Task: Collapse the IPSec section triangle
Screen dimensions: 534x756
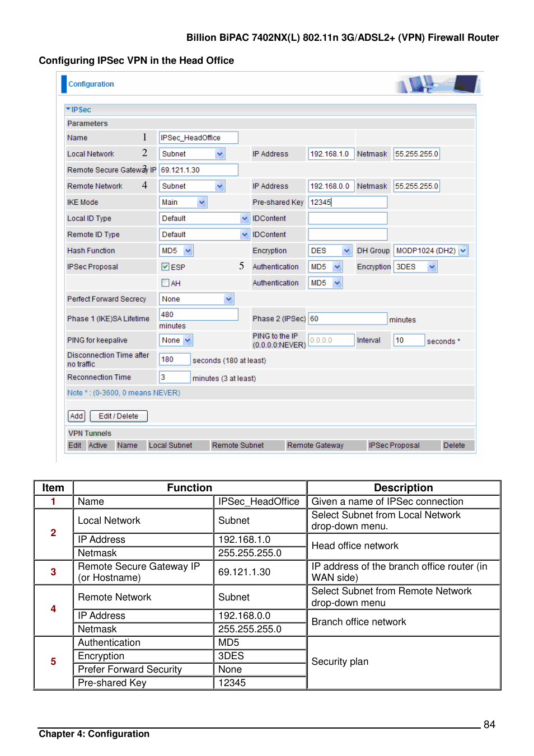Action: [68, 109]
